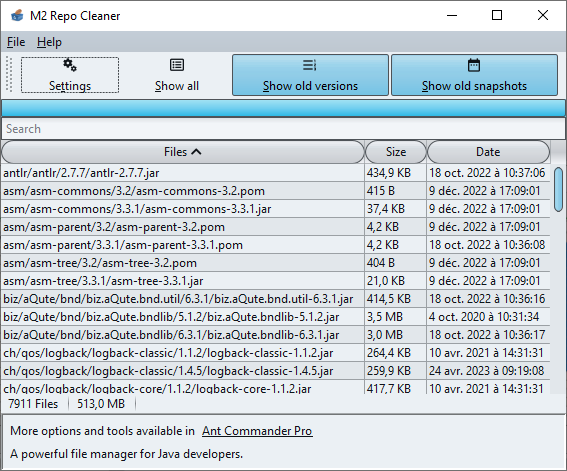
Task: Click the vertical scrollbar thumb
Action: 558,190
